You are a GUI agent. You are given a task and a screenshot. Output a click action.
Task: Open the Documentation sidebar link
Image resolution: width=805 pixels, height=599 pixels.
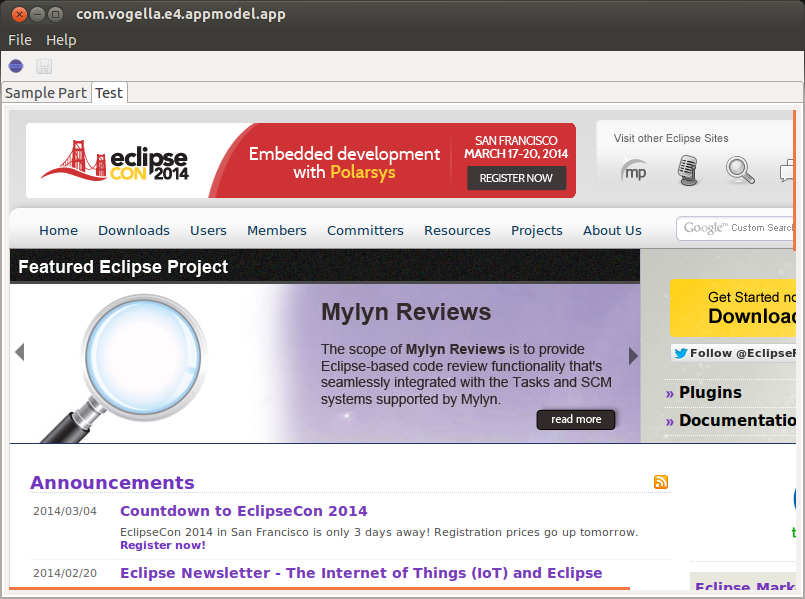point(737,420)
